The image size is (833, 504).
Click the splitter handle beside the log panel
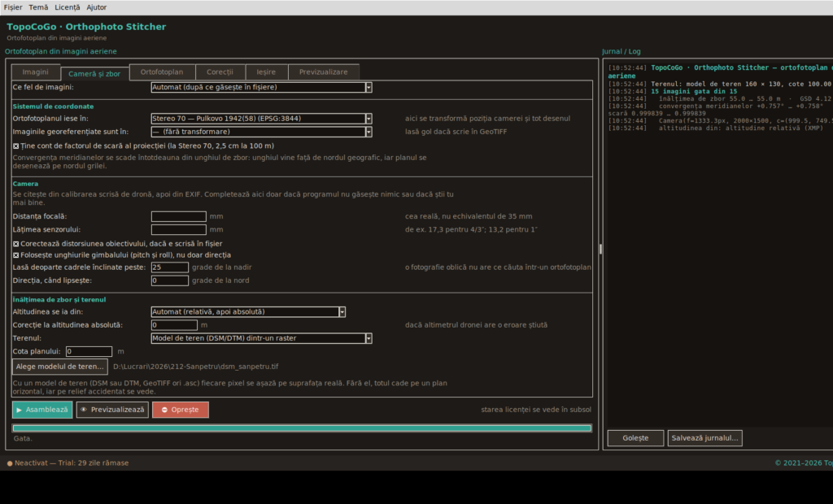[600, 250]
